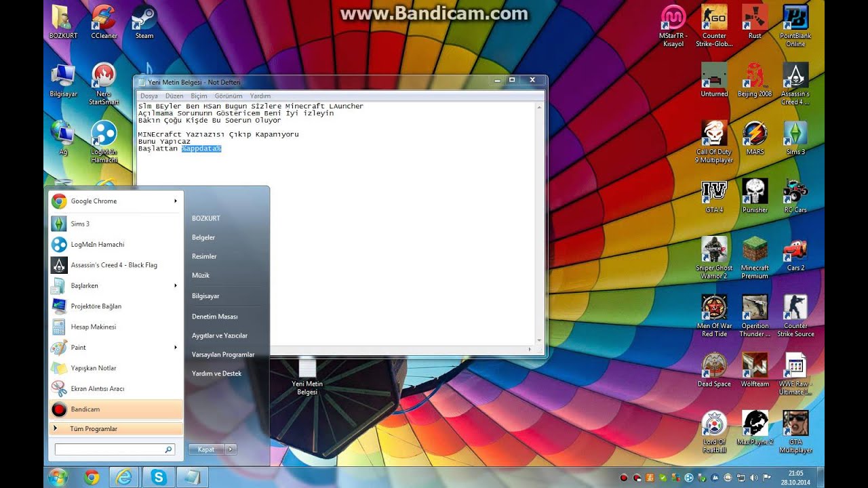Select the GTA Multiplayer desktop icon
Viewport: 868px width, 488px height.
click(795, 432)
